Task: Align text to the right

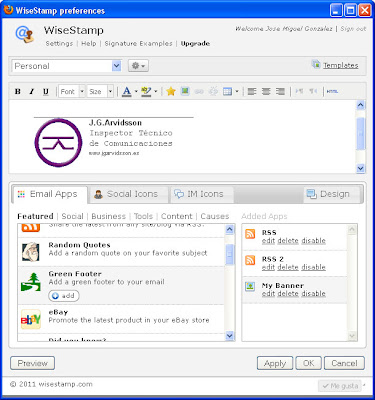Action: tap(280, 91)
